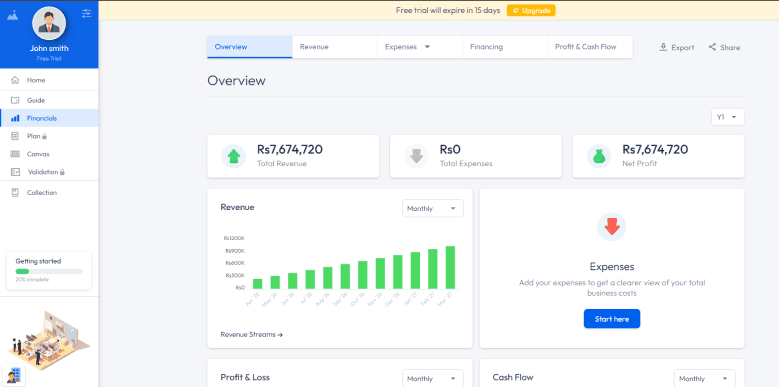Click the Apr '26 revenue bar

pos(257,284)
